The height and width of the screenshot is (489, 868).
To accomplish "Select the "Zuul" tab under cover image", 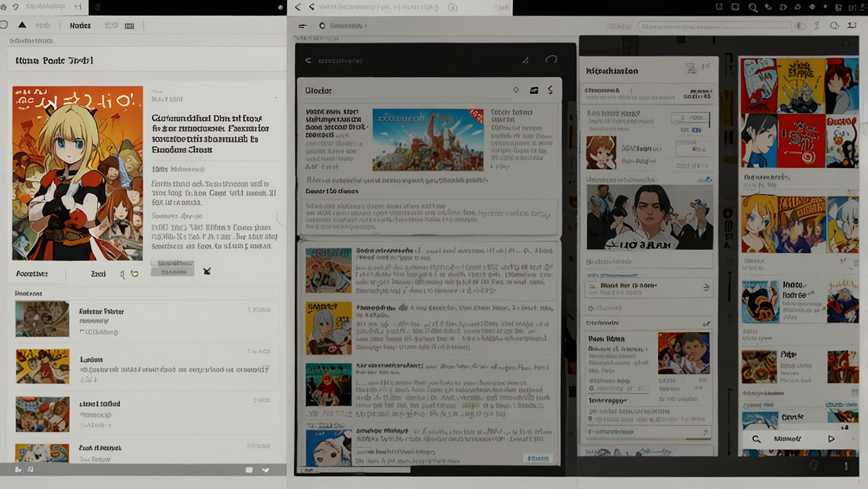I will click(x=98, y=274).
